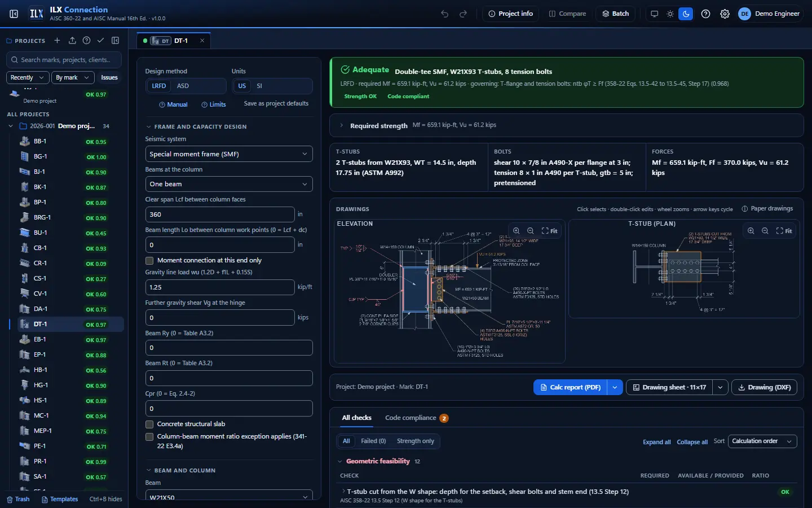Check Moment connection at this end only
Viewport: 812px width, 508px height.
point(149,260)
